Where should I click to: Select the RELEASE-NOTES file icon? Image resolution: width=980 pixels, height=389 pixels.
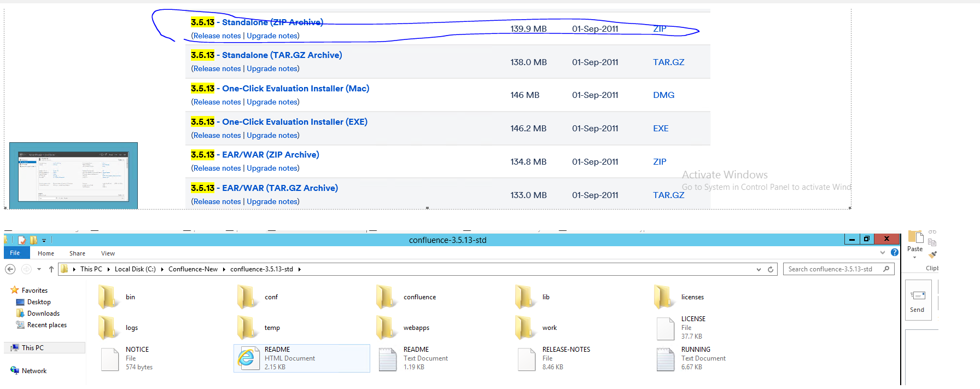pos(527,359)
